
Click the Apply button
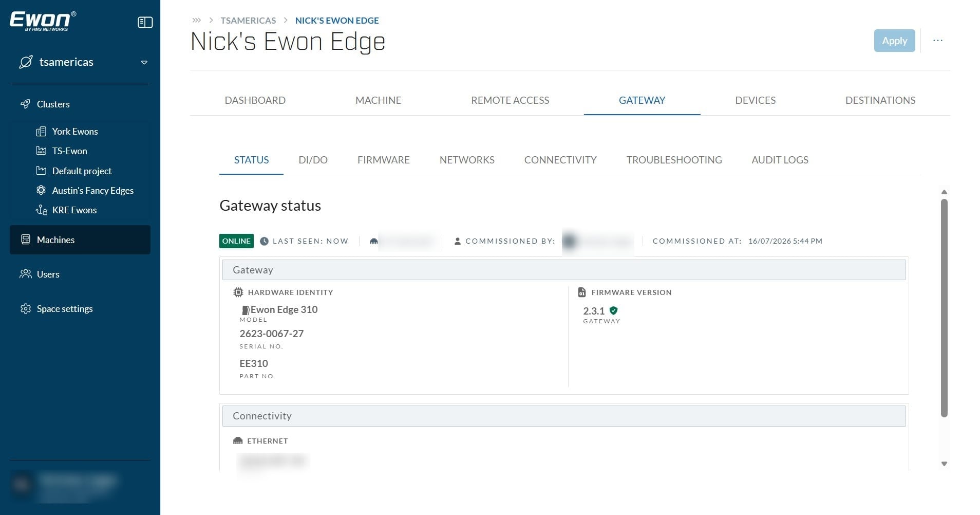point(894,41)
